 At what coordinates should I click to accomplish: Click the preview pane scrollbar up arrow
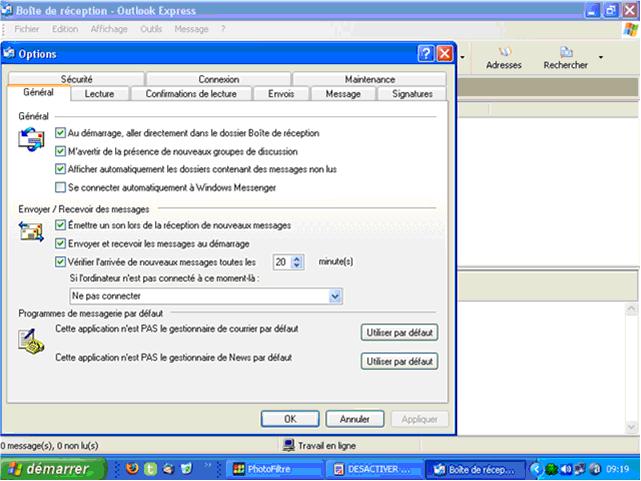631,309
